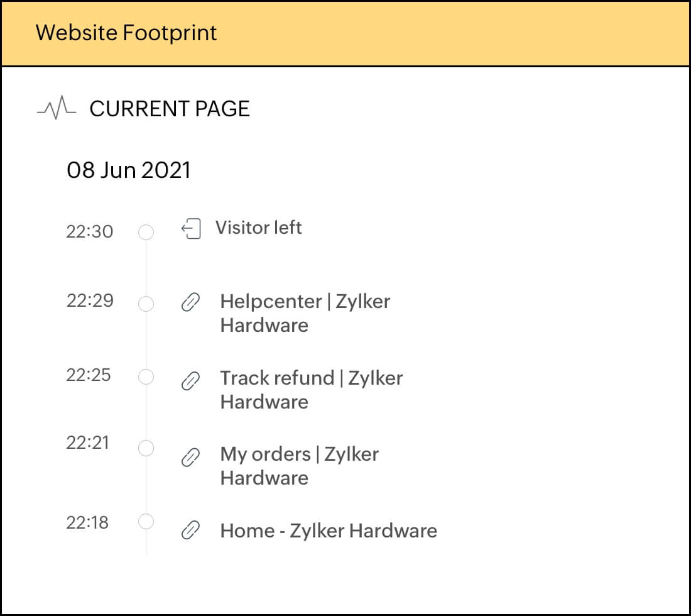Select the 22:29 timeline marker circle

[x=146, y=304]
